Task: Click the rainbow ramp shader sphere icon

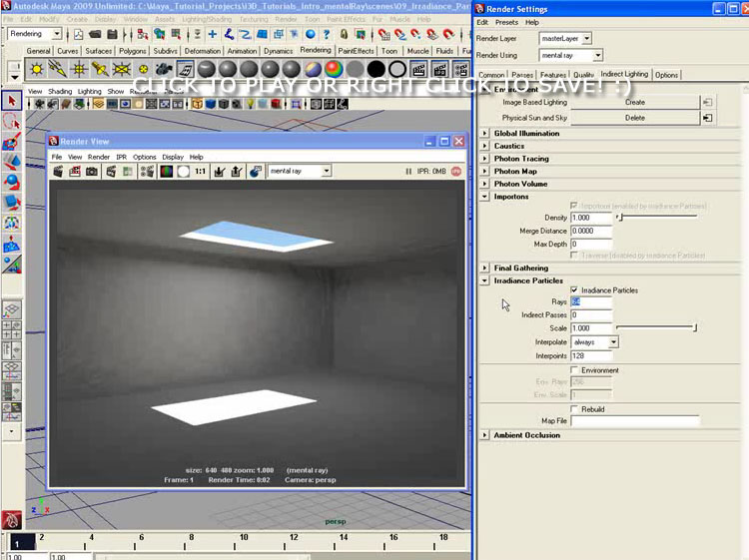Action: click(x=333, y=69)
